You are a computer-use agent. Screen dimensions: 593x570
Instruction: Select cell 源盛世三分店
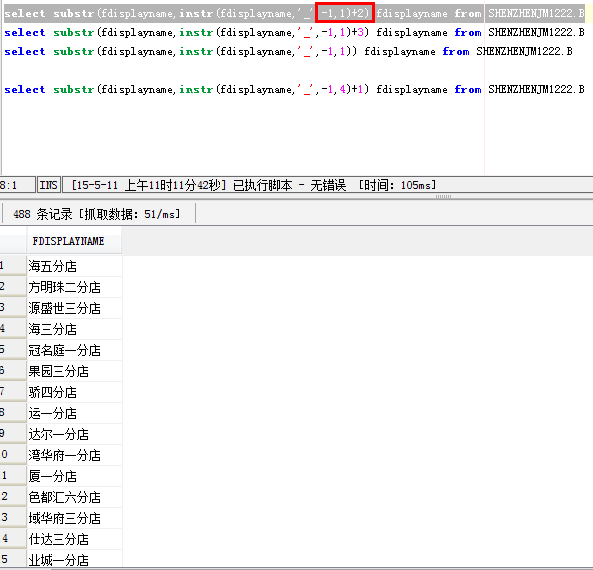[75, 308]
